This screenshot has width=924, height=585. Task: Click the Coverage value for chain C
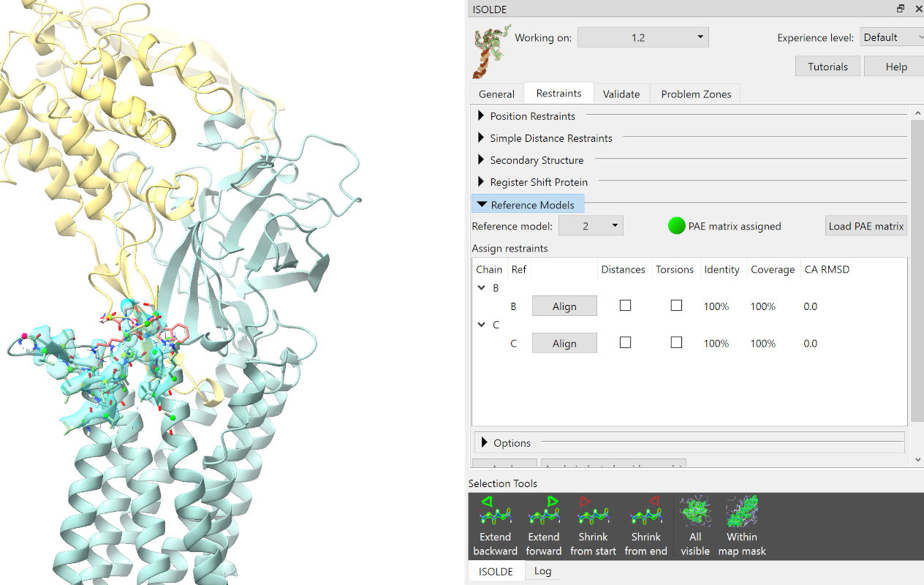tap(763, 343)
